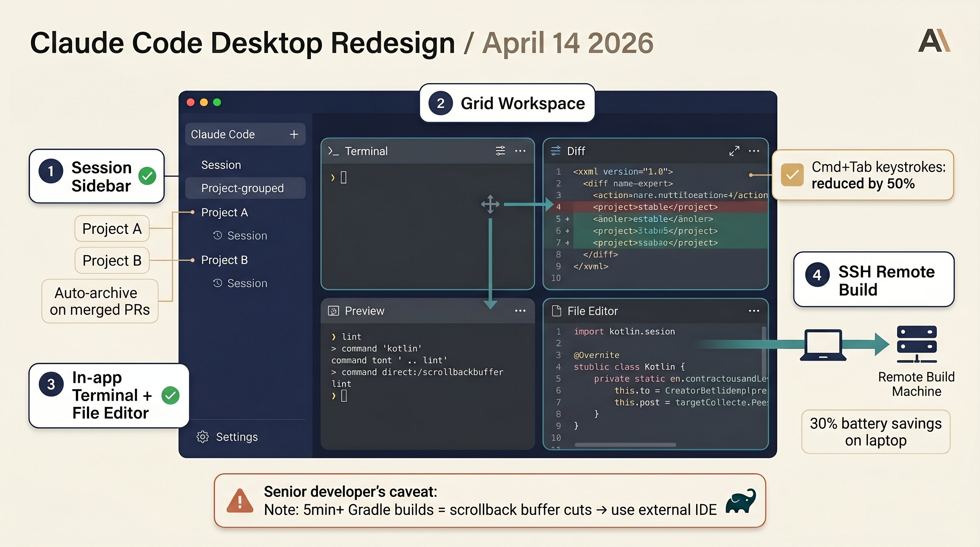Click 'this.post = targetCollecte' code line

point(690,402)
